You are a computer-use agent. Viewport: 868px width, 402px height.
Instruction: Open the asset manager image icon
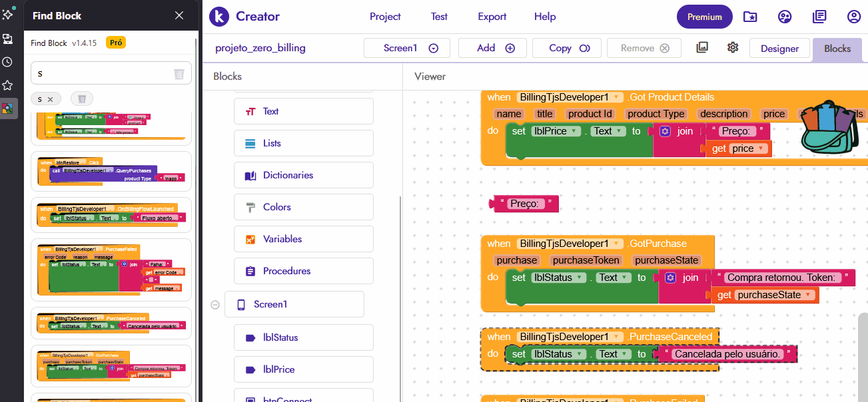701,47
